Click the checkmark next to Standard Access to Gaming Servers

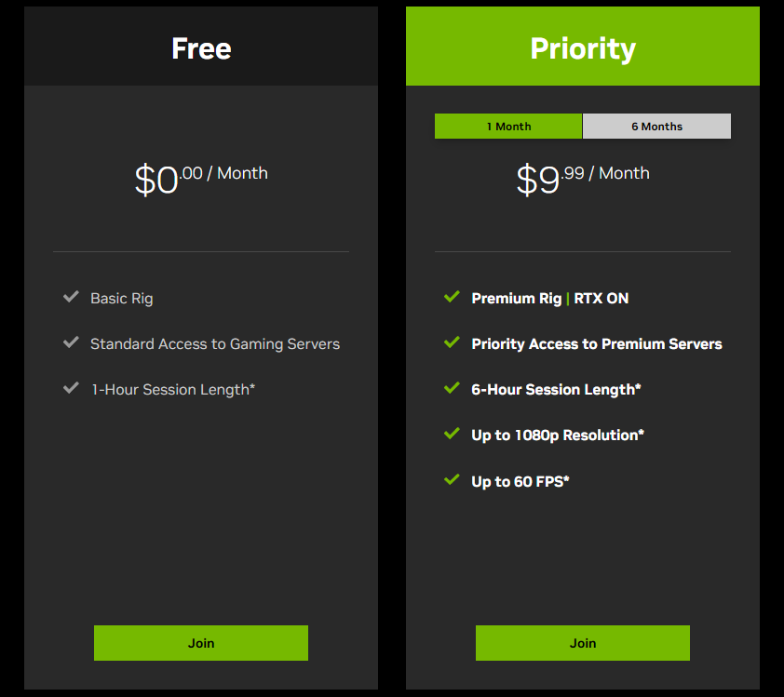click(71, 342)
